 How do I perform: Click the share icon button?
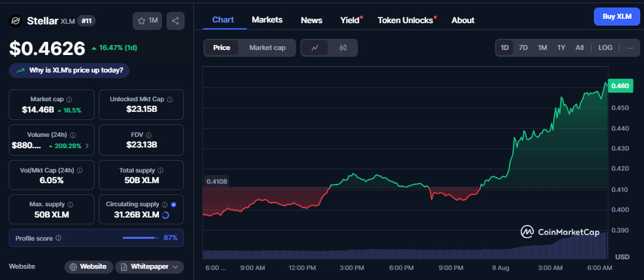(175, 21)
